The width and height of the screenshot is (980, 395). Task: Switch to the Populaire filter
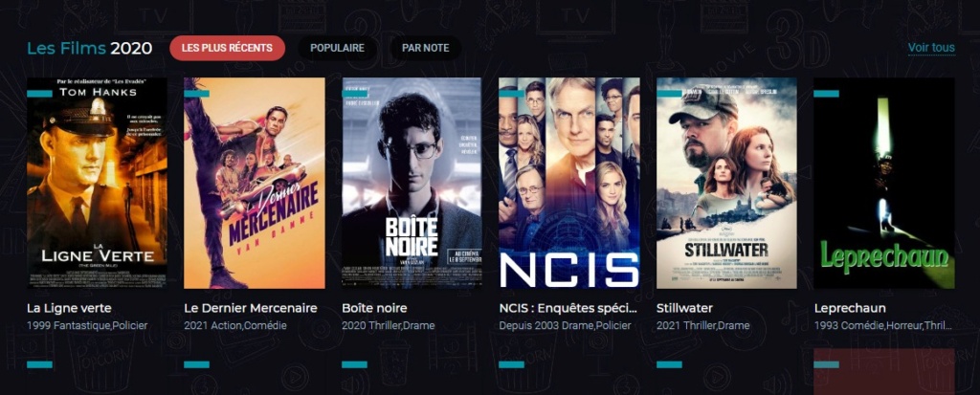(338, 48)
